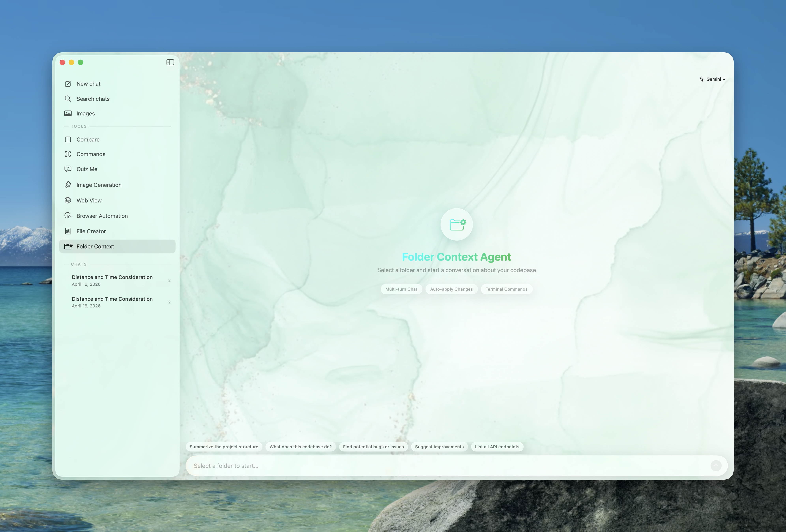Click the Browser Automation cursor icon
Image resolution: width=786 pixels, height=532 pixels.
tap(68, 216)
